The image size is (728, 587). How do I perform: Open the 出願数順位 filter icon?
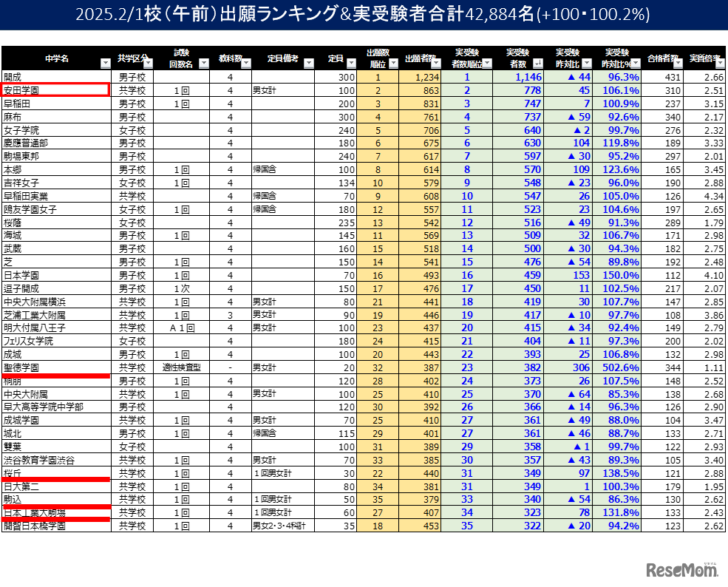pos(395,64)
